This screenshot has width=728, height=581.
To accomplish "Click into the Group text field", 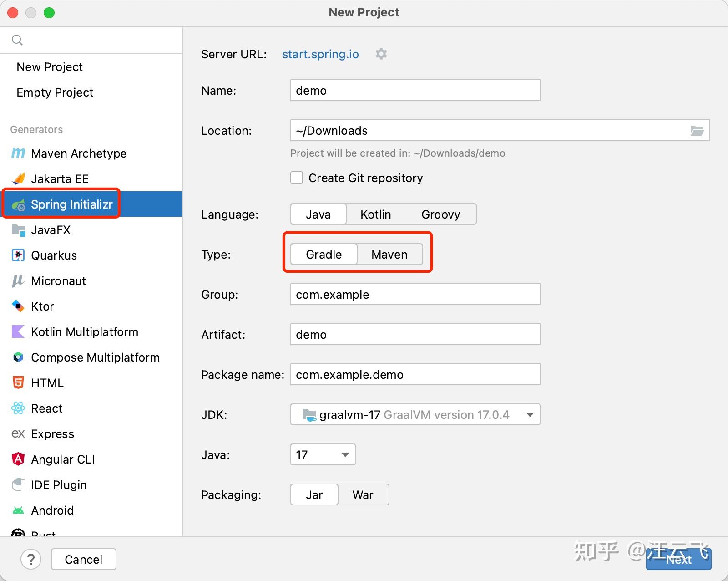I will tap(415, 294).
